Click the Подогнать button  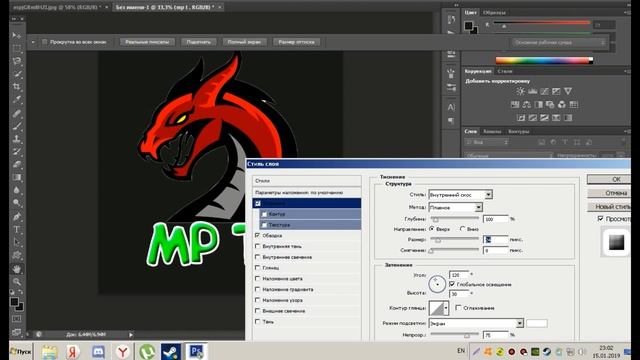[198, 42]
